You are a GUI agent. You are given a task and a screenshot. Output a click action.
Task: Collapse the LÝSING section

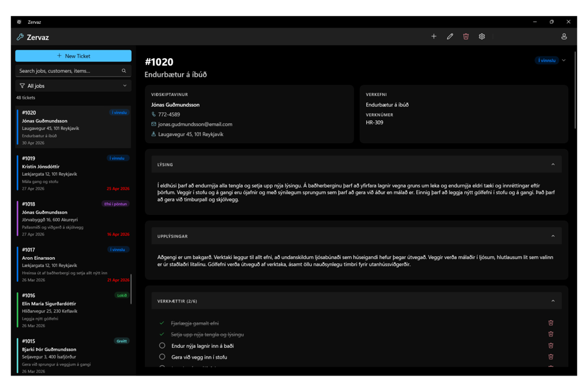pyautogui.click(x=552, y=165)
